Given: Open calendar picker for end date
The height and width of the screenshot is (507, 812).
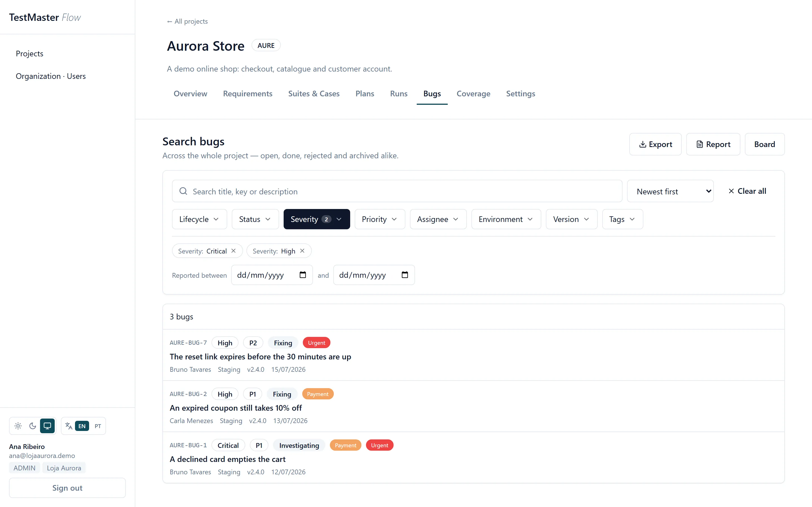Looking at the screenshot, I should (x=405, y=275).
